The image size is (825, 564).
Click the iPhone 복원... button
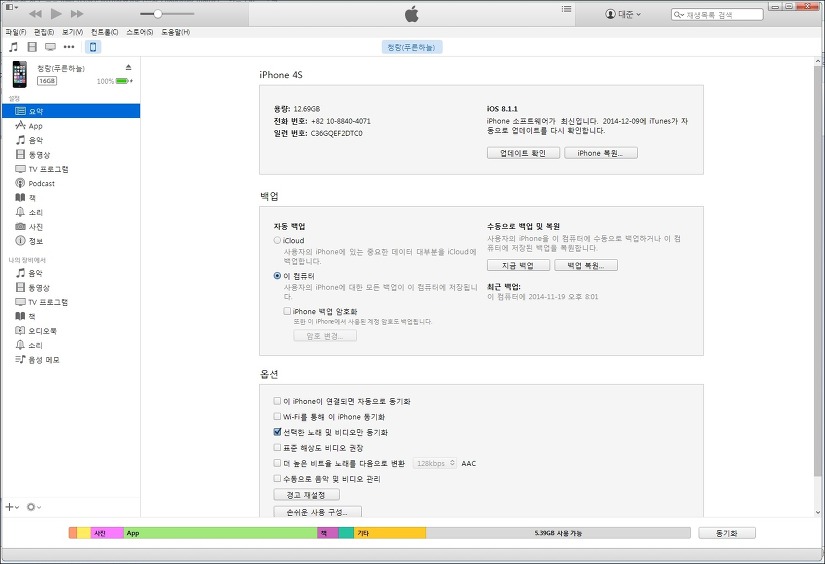pos(601,153)
